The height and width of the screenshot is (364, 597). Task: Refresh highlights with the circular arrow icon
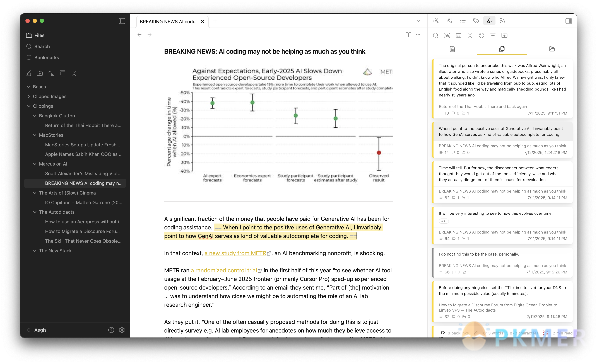tap(482, 36)
